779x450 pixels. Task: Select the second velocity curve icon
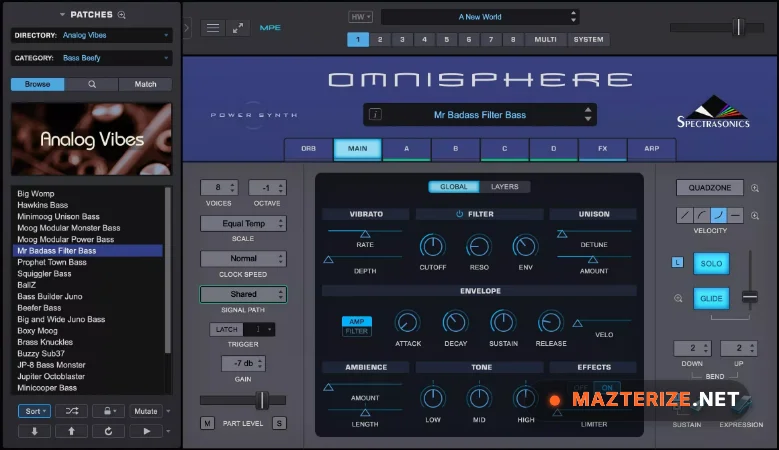701,216
